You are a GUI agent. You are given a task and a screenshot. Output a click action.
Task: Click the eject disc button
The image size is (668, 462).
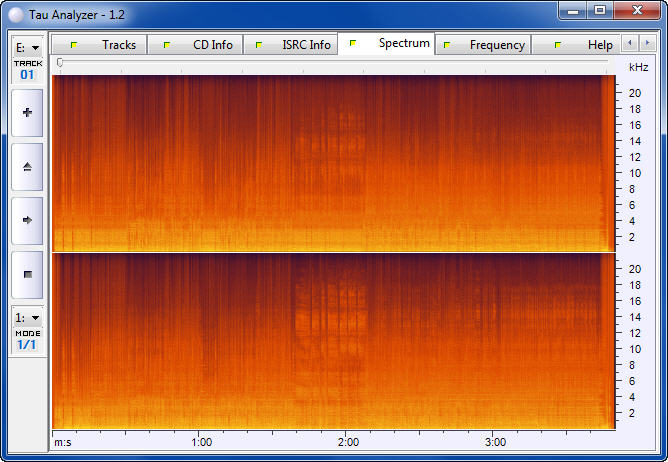27,167
